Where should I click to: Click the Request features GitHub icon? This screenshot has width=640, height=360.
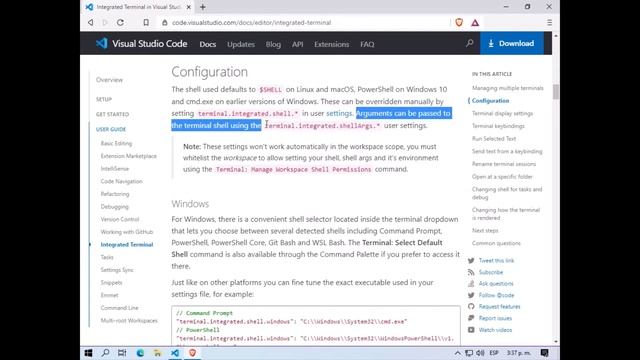(471, 307)
